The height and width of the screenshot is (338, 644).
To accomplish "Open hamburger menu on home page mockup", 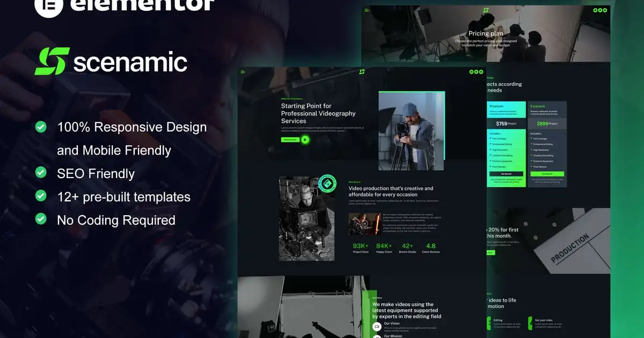I will pos(243,72).
